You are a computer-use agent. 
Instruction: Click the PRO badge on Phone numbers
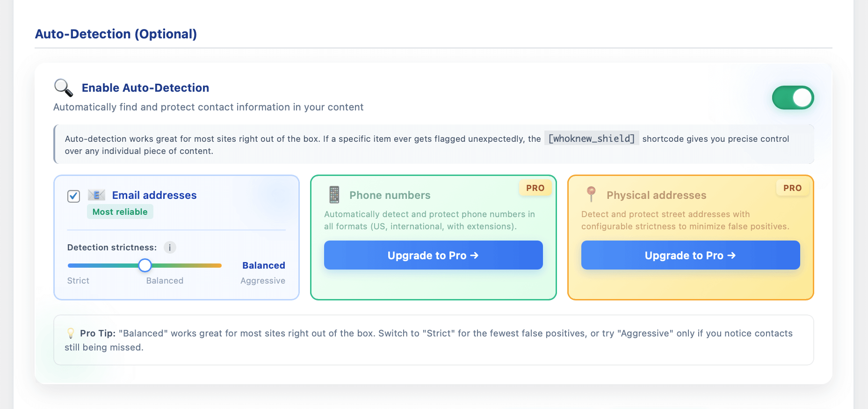535,188
